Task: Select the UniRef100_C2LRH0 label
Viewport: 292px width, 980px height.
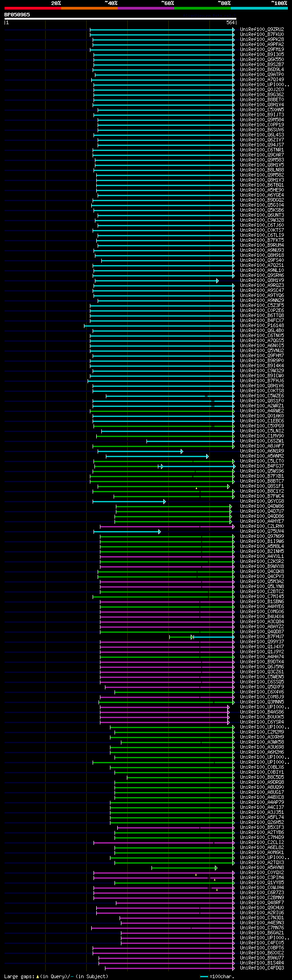Action: click(x=262, y=526)
